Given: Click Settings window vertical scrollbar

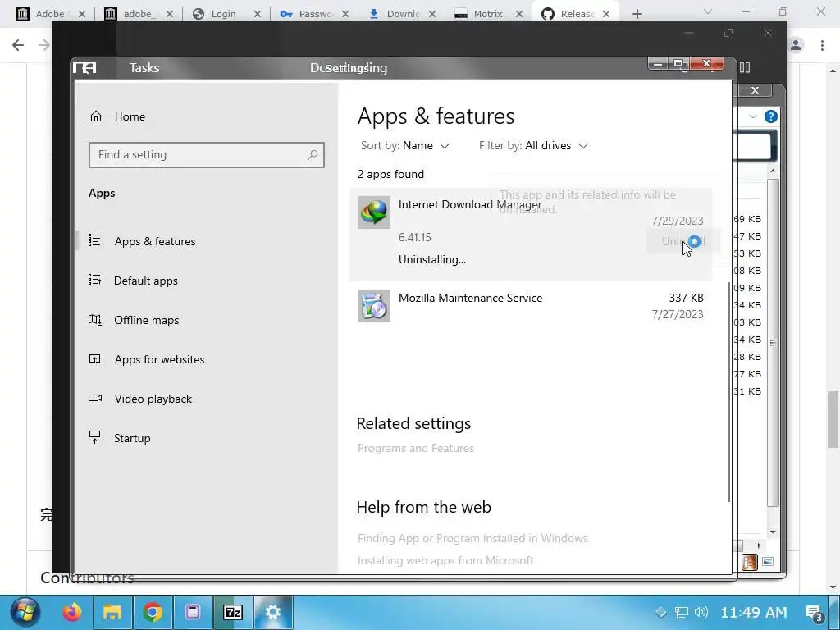Looking at the screenshot, I should pyautogui.click(x=728, y=393).
